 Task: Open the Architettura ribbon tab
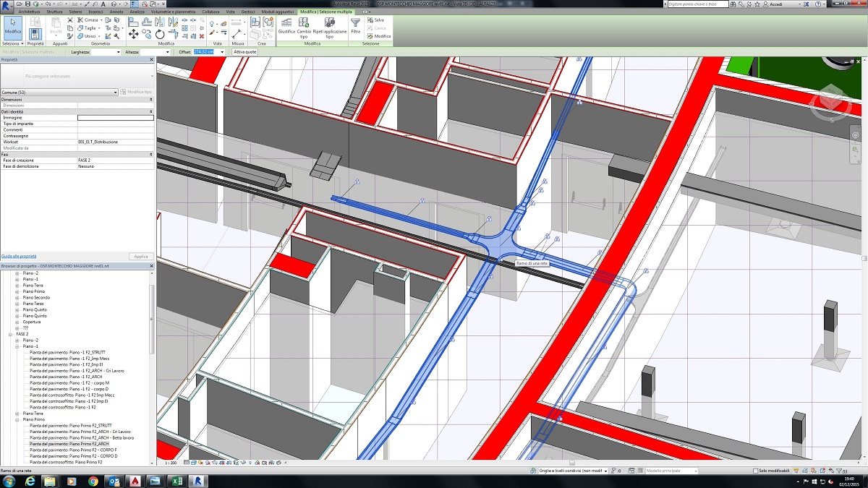(x=29, y=12)
